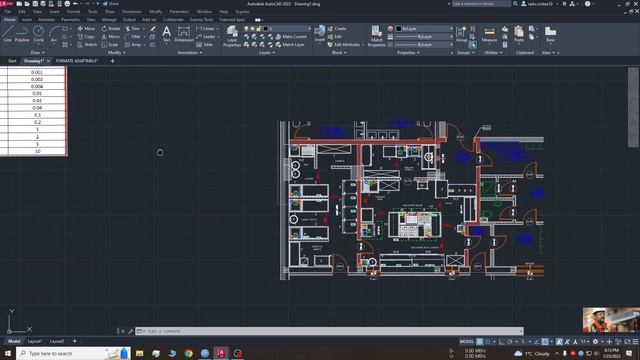Open the File menu

point(8,11)
